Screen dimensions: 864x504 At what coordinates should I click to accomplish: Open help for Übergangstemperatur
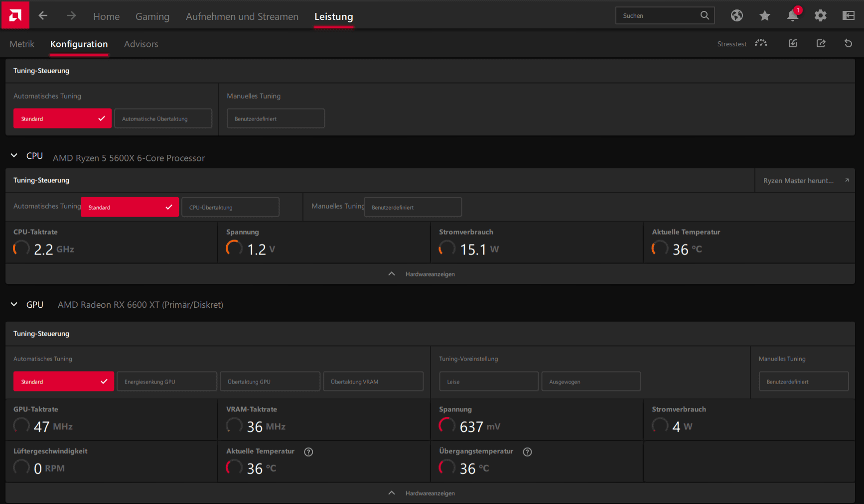coord(527,452)
